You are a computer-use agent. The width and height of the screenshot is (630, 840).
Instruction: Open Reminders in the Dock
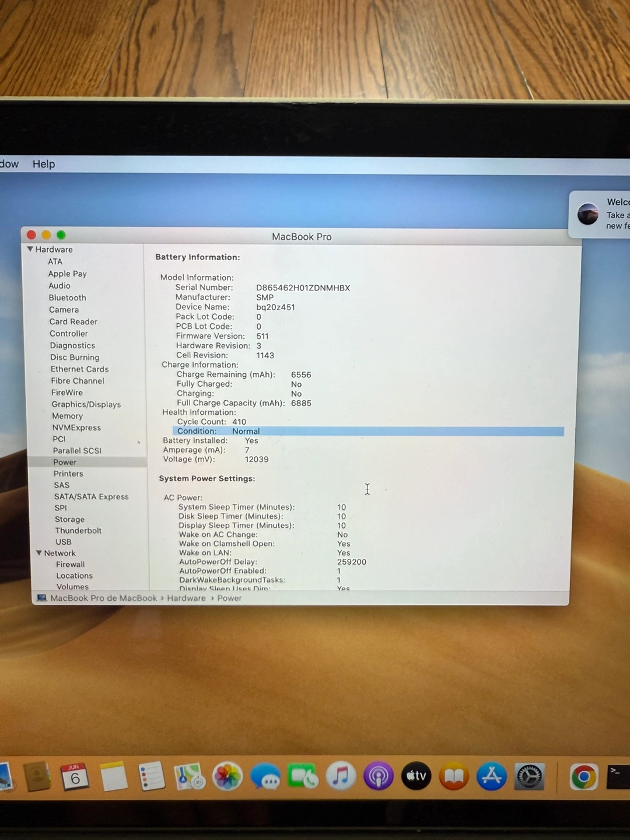152,777
